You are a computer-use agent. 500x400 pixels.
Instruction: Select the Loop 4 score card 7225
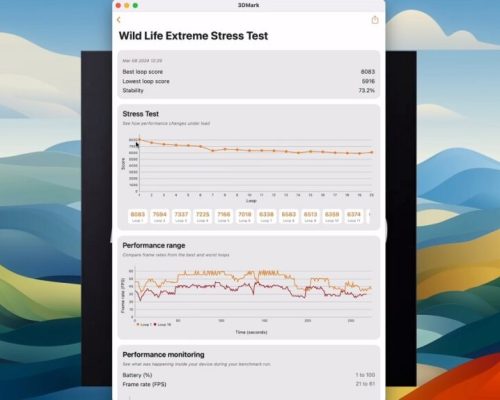202,216
